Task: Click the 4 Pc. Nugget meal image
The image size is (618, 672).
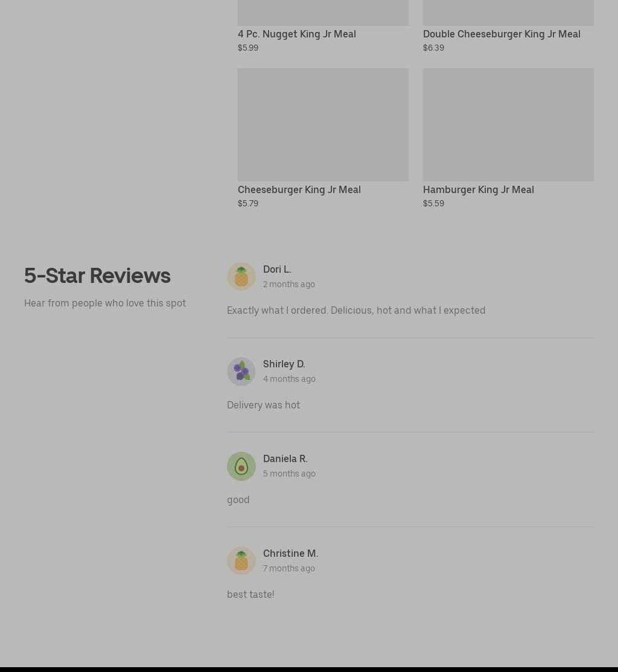Action: (323, 13)
